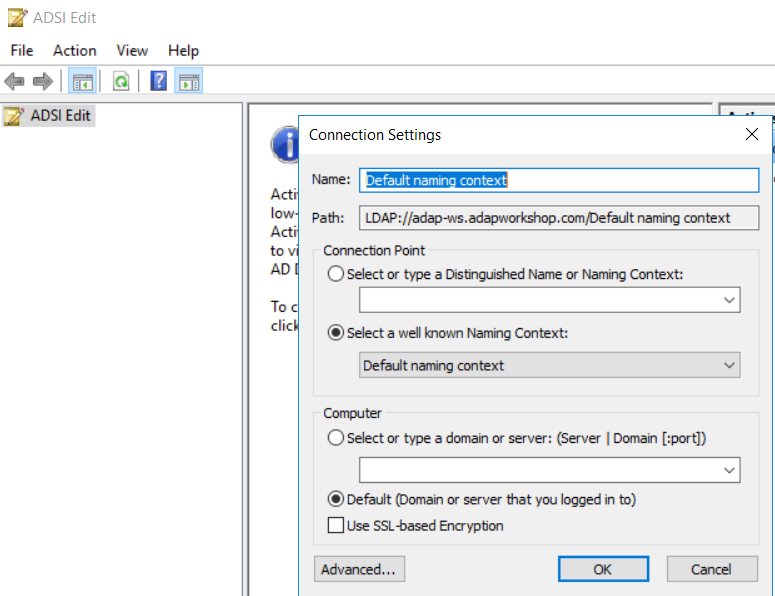Screen dimensions: 775x596
Task: Click the Forward arrow in the toolbar
Action: pyautogui.click(x=43, y=81)
